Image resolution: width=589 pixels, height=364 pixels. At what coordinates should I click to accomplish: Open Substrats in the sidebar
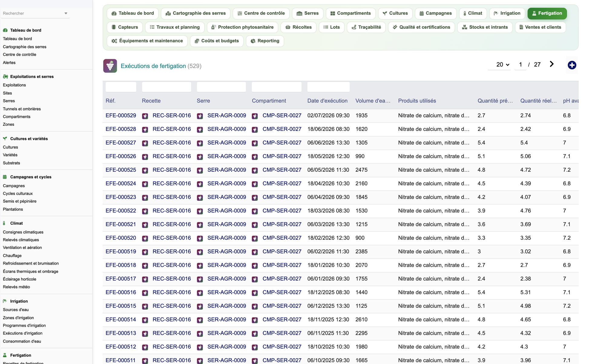click(x=12, y=163)
